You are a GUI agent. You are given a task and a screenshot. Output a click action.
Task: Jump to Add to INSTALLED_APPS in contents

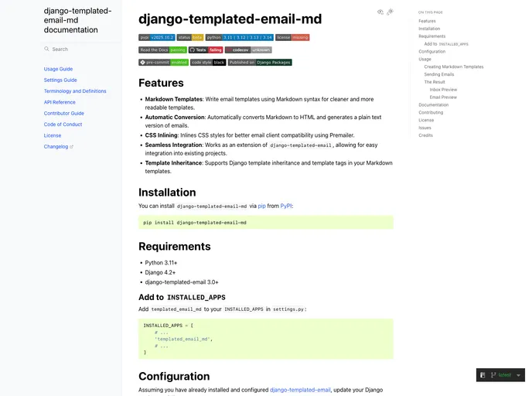[x=446, y=44]
